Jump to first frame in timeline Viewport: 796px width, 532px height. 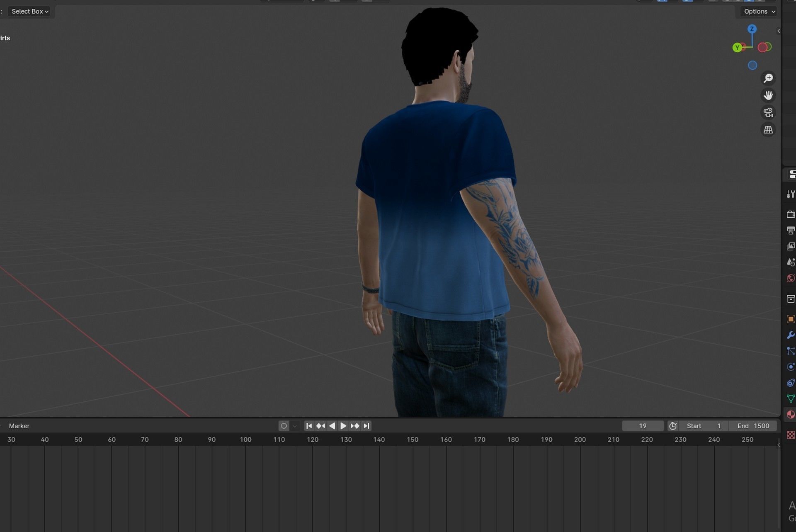pos(309,426)
